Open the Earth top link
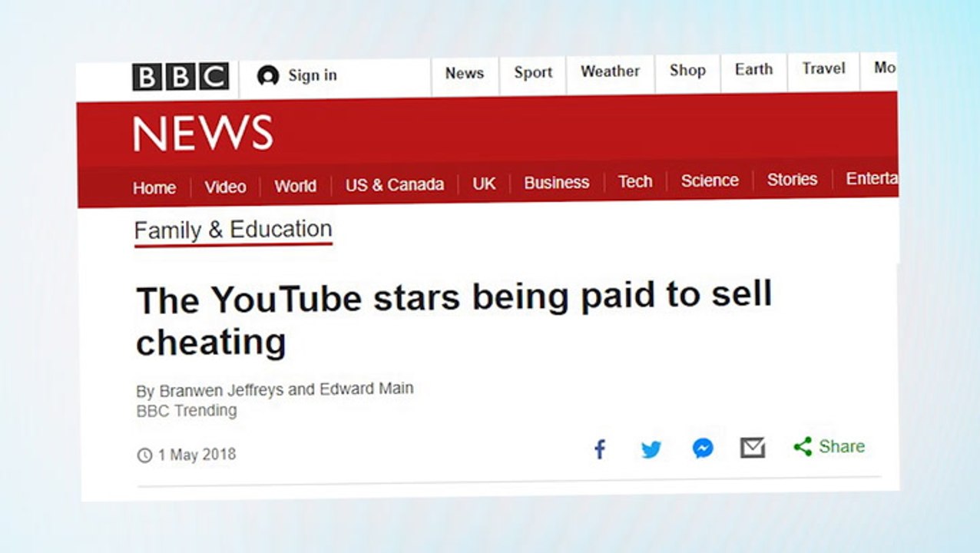 tap(753, 70)
